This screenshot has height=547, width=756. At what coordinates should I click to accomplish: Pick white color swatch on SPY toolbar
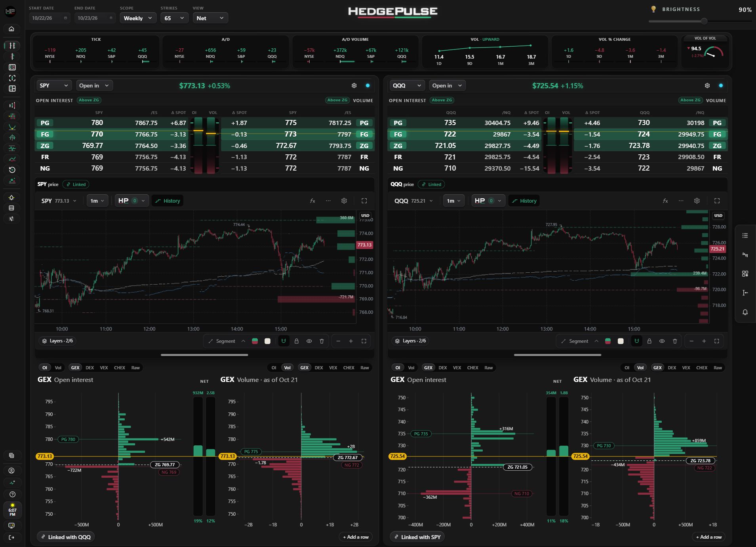coord(267,341)
